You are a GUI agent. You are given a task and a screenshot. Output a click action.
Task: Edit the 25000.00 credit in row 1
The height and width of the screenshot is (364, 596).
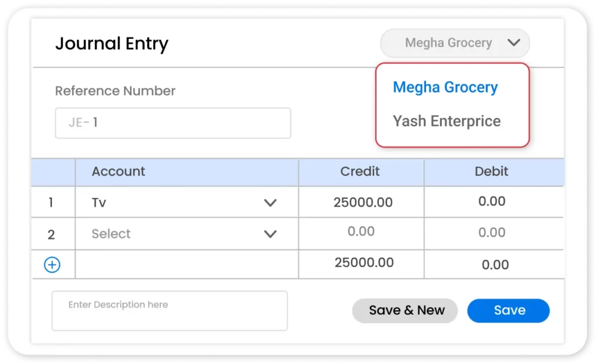pos(363,202)
